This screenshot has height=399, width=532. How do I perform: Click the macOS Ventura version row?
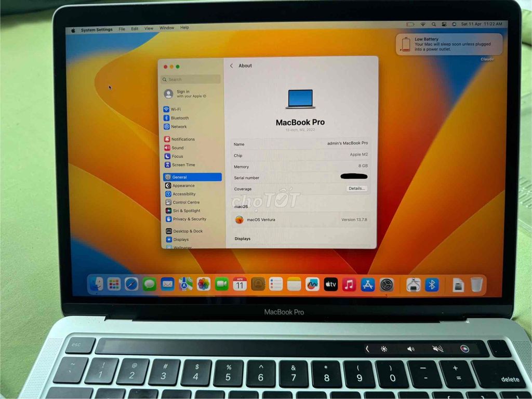[301, 220]
